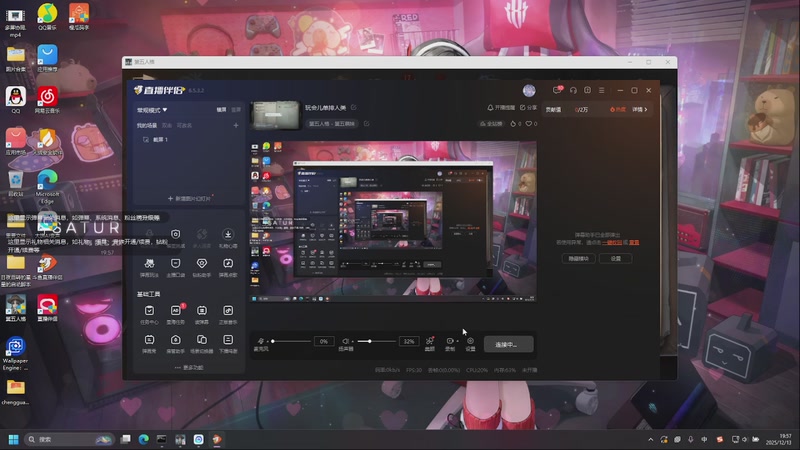Edit the game category with the pencil icon
Screen dimensions: 800x450
click(366, 123)
